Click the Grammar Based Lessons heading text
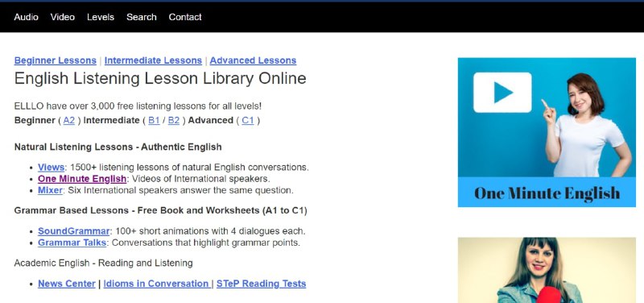This screenshot has width=644, height=303. 160,210
